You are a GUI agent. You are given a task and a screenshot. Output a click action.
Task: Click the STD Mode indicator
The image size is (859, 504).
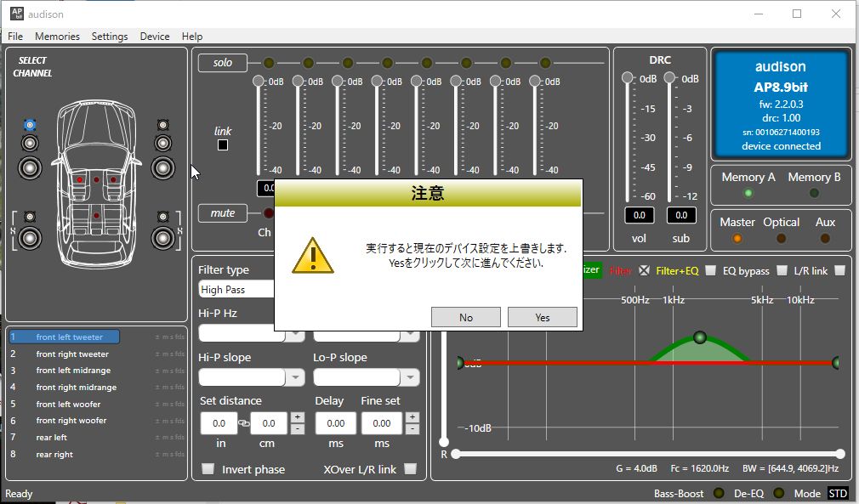click(838, 494)
